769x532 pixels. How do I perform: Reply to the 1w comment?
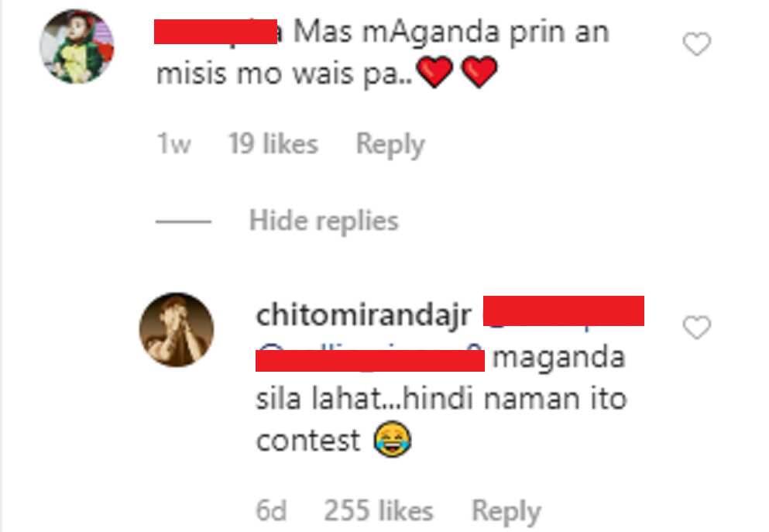(390, 145)
